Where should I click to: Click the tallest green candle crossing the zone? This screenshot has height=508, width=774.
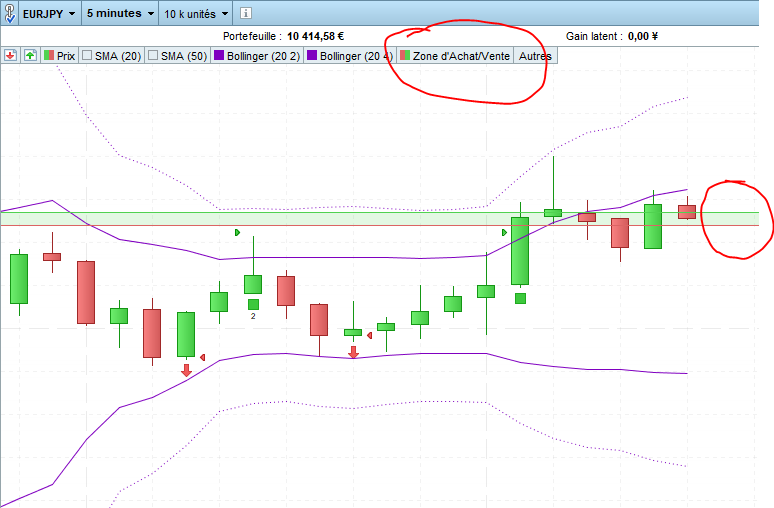520,251
